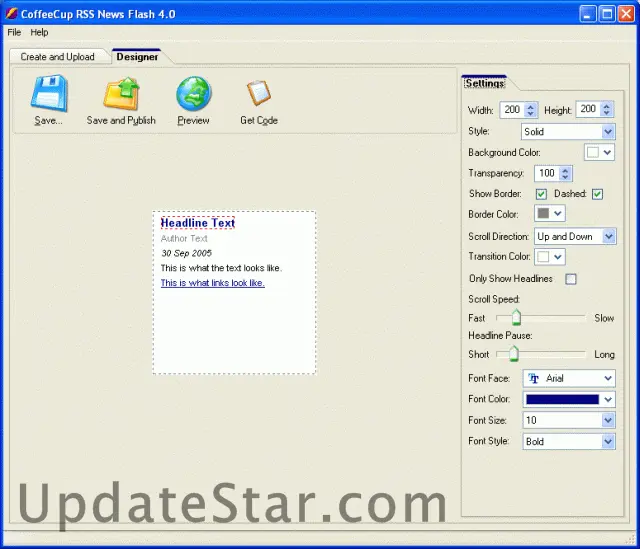Screen dimensions: 640x549
Task: Toggle the Dashed border checkbox
Action: click(597, 194)
